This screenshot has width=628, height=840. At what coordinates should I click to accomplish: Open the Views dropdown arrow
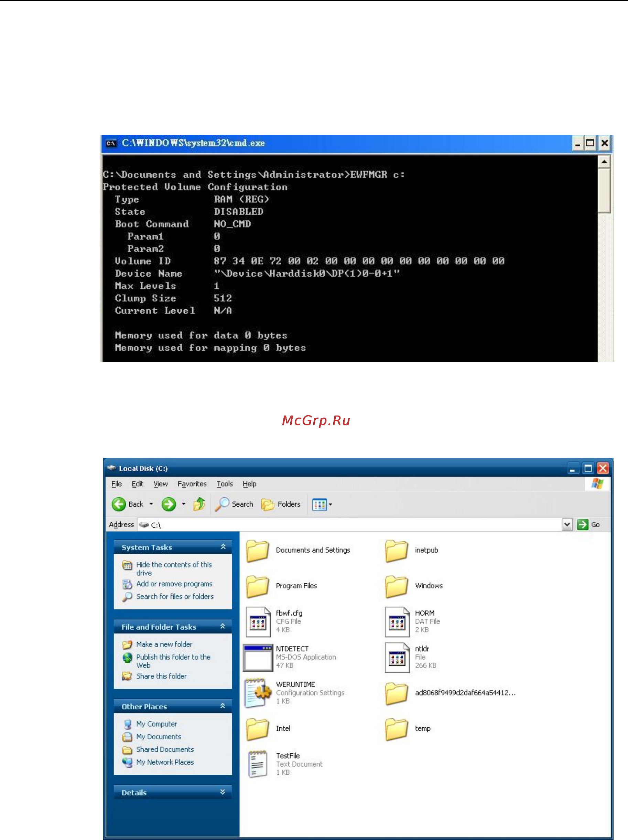pos(330,504)
